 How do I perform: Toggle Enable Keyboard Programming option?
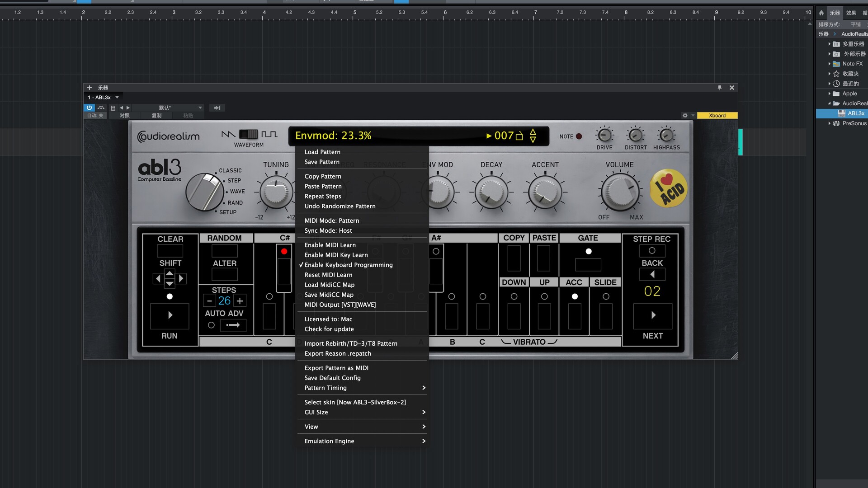coord(348,265)
